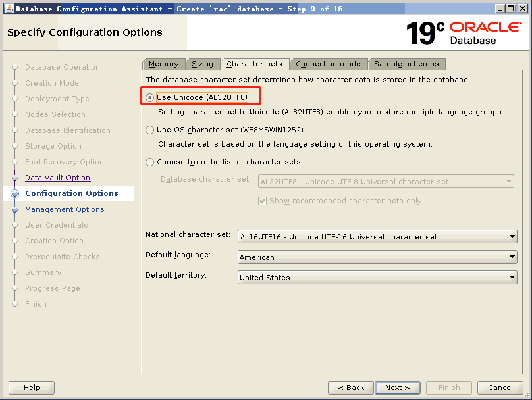Open the Sample schemas tab
The image size is (532, 400).
pyautogui.click(x=406, y=64)
